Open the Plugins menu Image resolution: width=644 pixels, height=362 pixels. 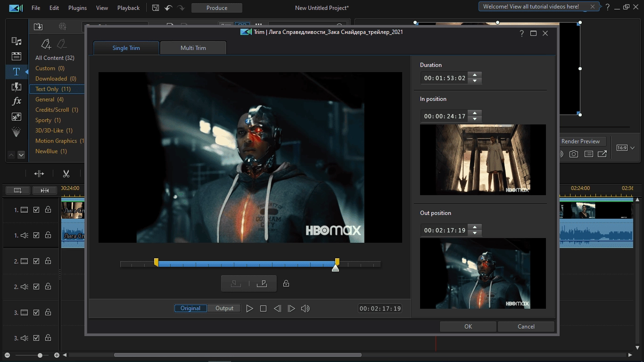click(x=77, y=8)
